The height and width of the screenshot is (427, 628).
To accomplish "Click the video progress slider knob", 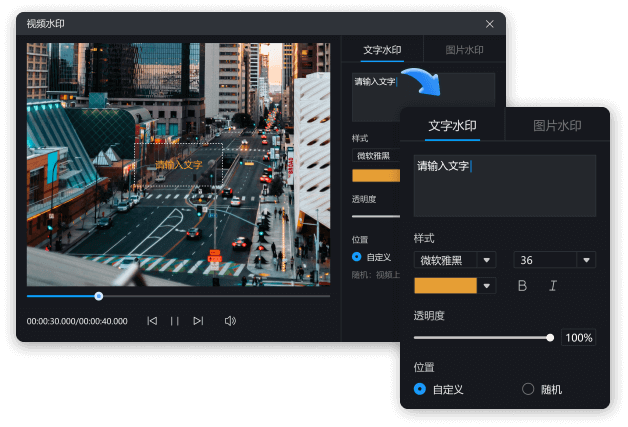I will [99, 296].
